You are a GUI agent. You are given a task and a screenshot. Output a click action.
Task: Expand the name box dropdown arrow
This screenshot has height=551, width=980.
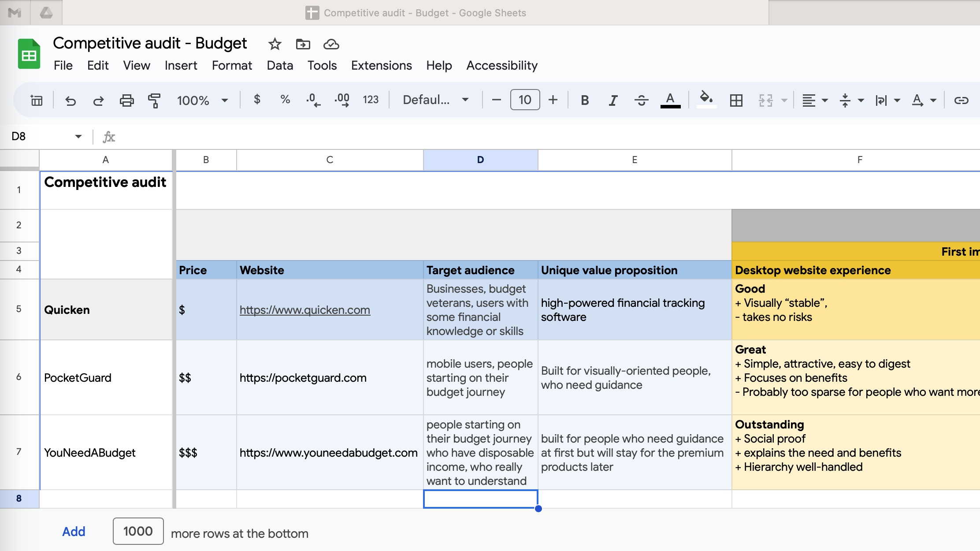pos(78,136)
